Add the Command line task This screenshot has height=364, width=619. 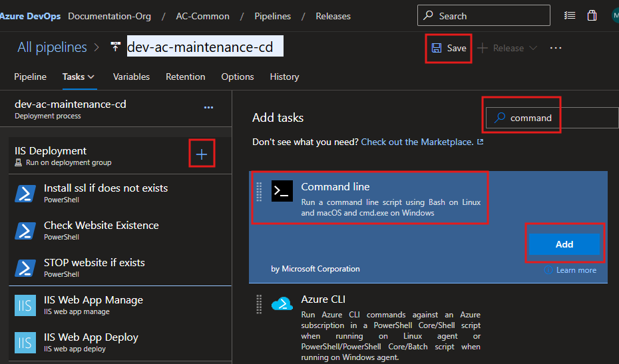tap(564, 244)
